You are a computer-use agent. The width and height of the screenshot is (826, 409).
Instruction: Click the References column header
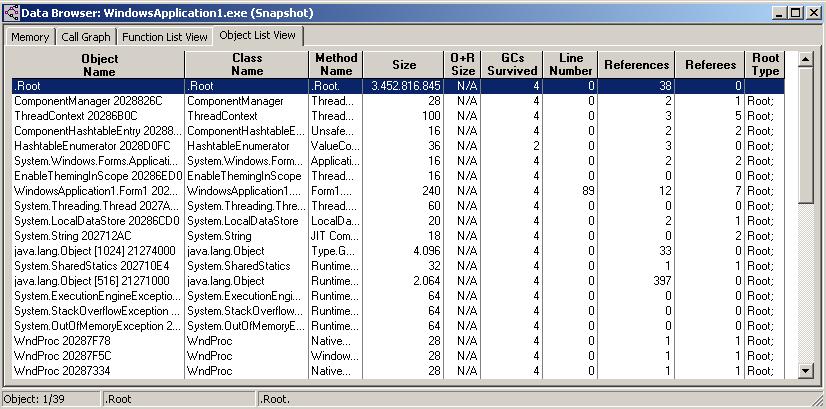point(636,65)
